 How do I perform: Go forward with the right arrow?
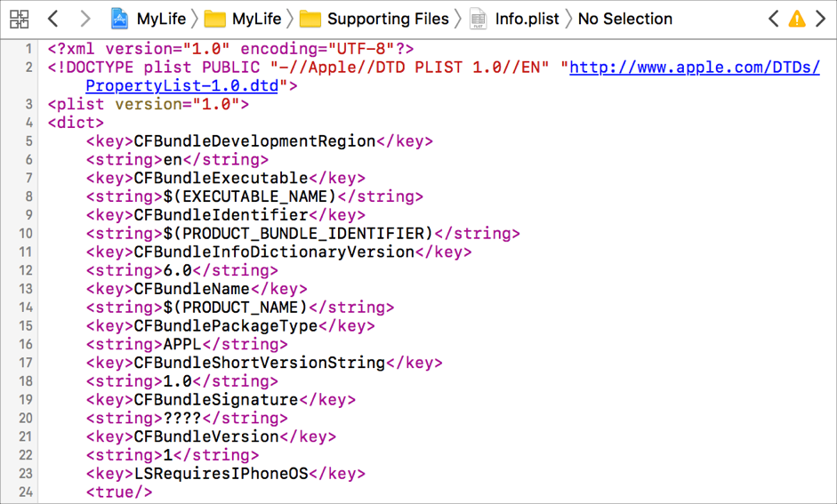[85, 19]
